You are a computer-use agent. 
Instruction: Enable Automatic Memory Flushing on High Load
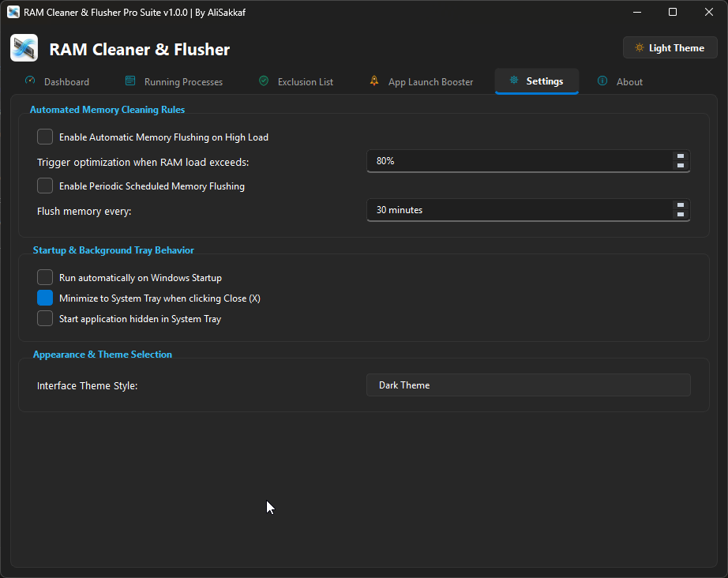[x=45, y=137]
